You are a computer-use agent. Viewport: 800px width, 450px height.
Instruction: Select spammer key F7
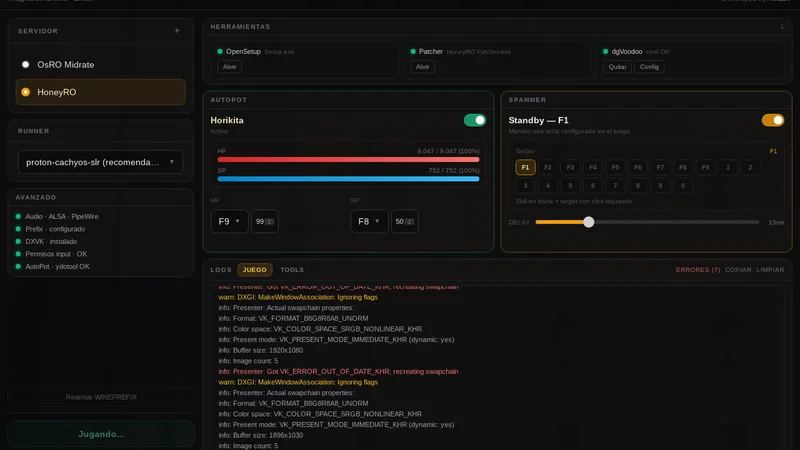point(660,167)
